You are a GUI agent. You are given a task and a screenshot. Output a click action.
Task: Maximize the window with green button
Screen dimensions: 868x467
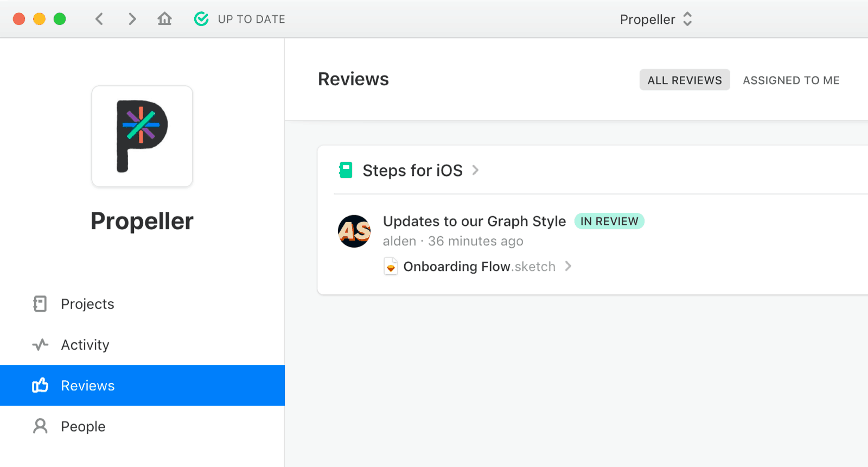(60, 19)
